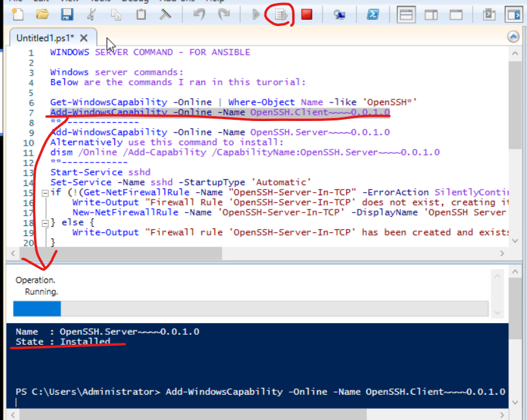
Task: Click line number 10 in the gutter
Action: point(28,143)
